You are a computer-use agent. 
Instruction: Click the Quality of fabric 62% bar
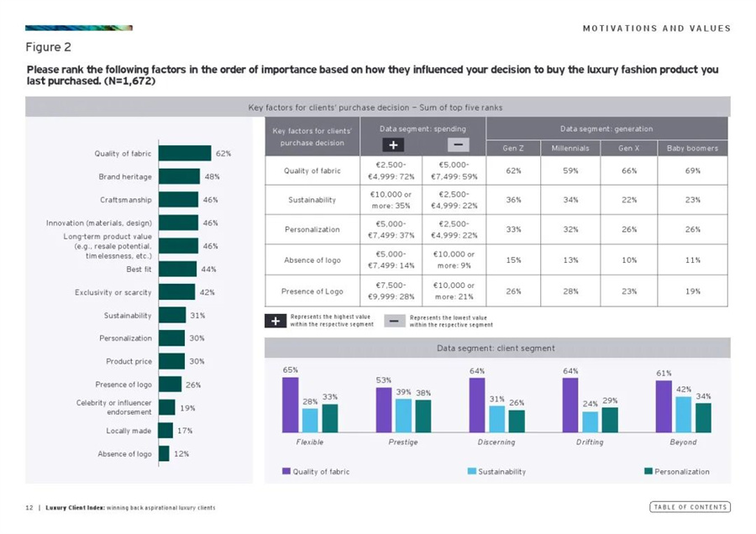tap(185, 154)
